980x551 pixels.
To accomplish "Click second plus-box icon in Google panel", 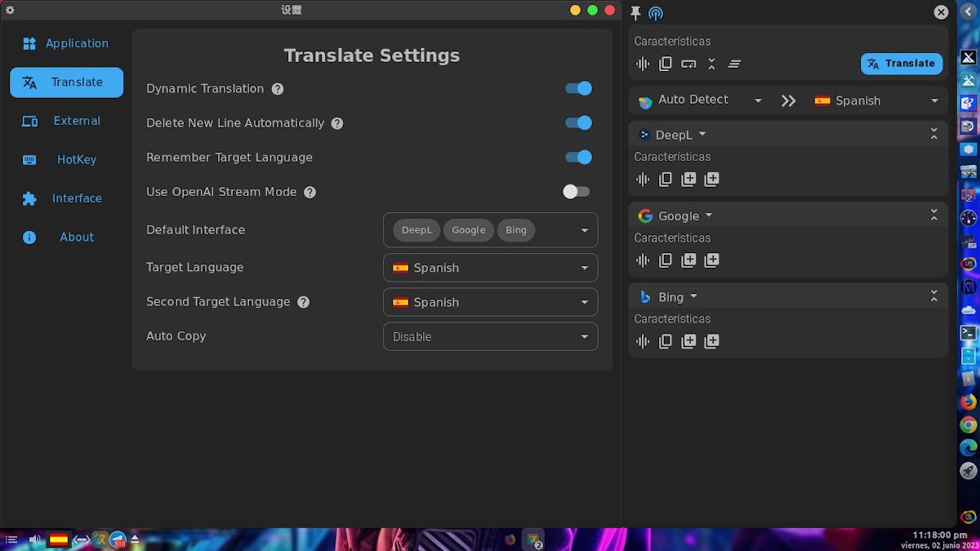I will 711,260.
